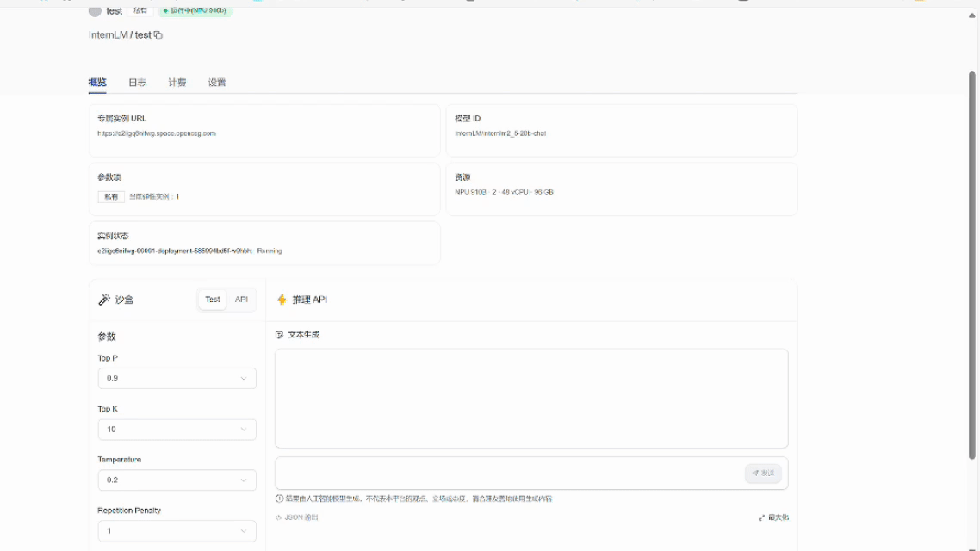Viewport: 980px width, 551px height.
Task: Switch the sandbox to API mode
Action: (x=240, y=300)
